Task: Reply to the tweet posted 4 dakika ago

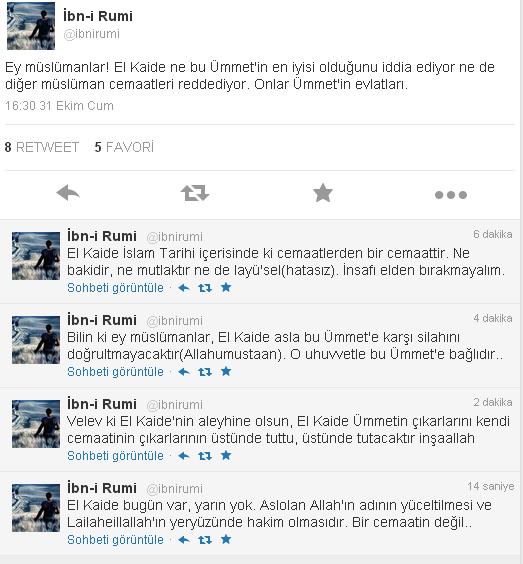Action: (184, 372)
